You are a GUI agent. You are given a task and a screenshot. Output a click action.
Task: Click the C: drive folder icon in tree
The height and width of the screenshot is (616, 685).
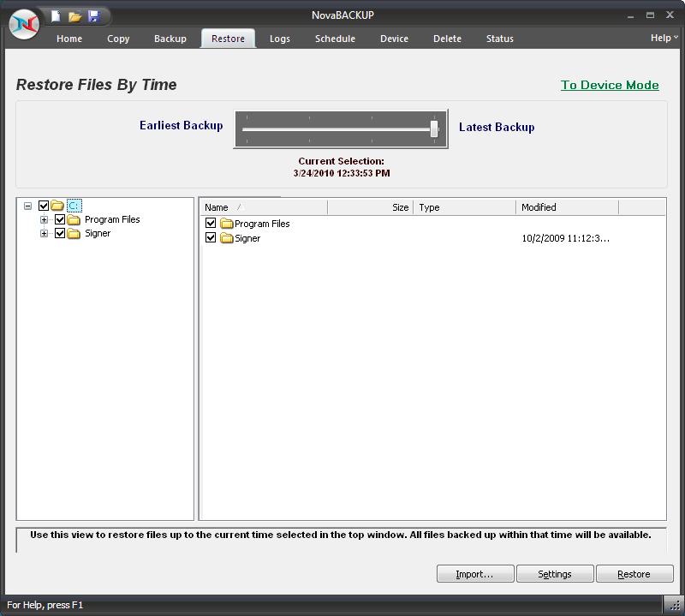click(x=57, y=205)
